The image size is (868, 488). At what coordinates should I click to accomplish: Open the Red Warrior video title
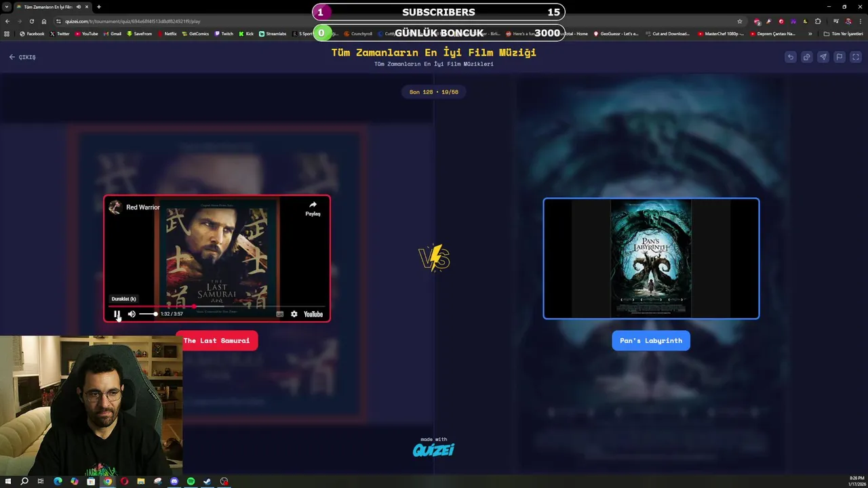[143, 207]
